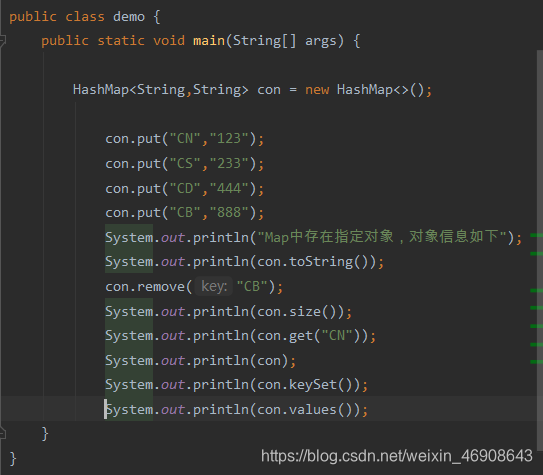Image resolution: width=543 pixels, height=475 pixels.
Task: Click the 'static' keyword on main line
Action: [121, 41]
